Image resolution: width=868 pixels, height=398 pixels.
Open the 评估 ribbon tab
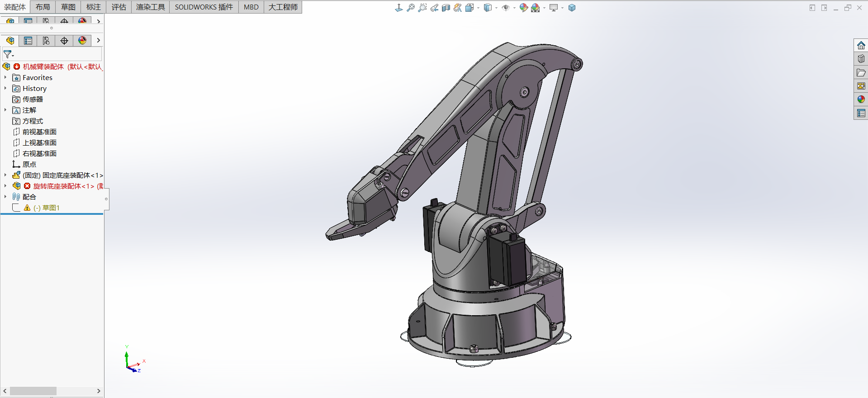coord(119,7)
